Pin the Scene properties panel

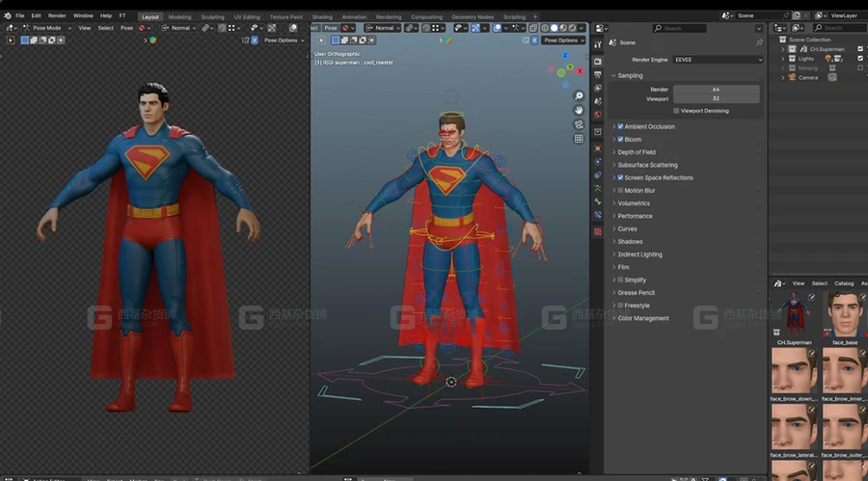click(x=759, y=42)
